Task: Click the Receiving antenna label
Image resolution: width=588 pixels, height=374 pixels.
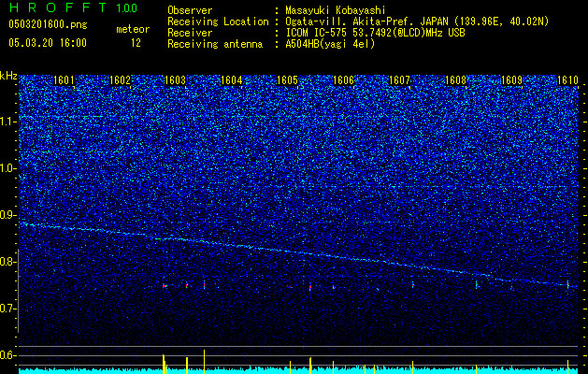Action: pos(215,44)
